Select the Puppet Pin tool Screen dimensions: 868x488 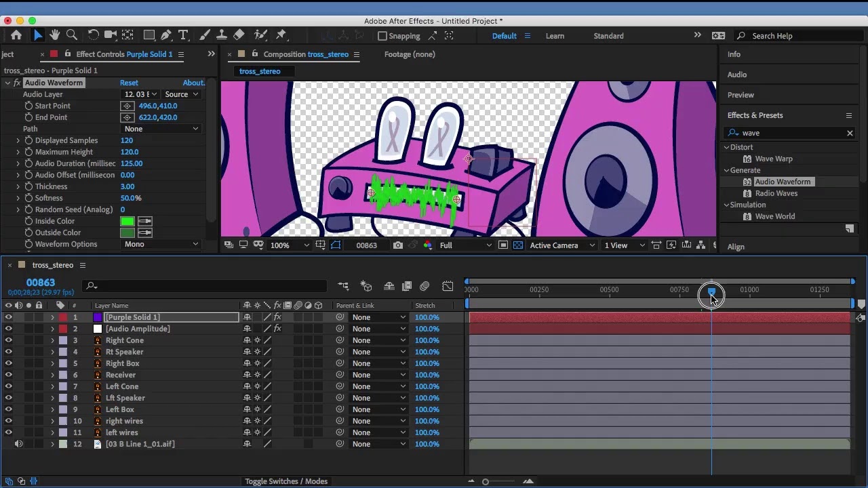281,35
